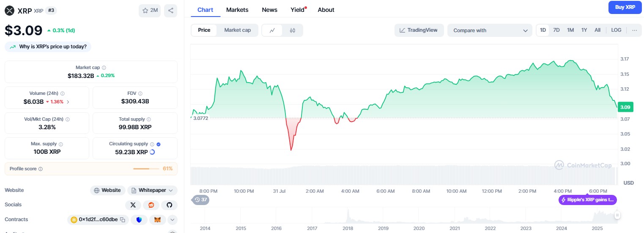The height and width of the screenshot is (233, 644).
Task: Open the X (Twitter) social link
Action: 133,205
